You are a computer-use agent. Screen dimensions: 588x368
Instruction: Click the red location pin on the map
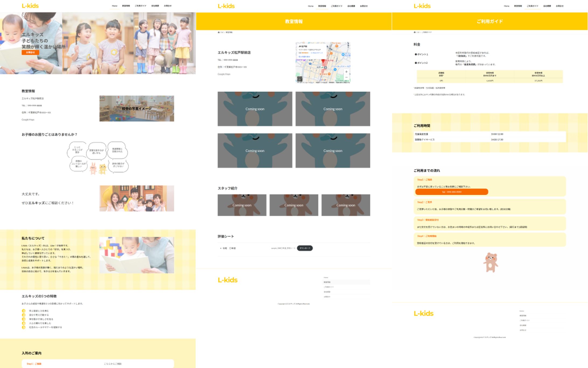(323, 61)
